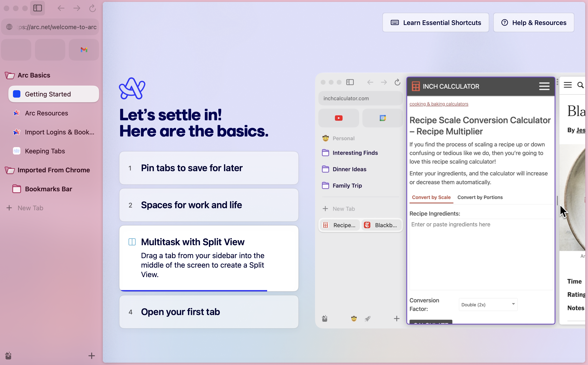Click Help & Resources button
588x365 pixels.
533,23
